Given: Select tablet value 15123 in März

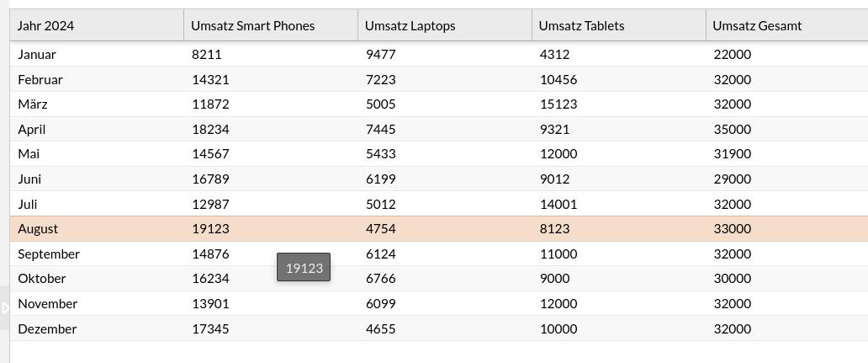Looking at the screenshot, I should coord(558,104).
